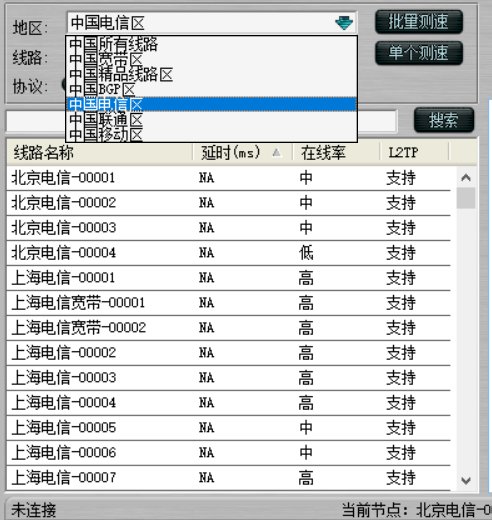This screenshot has width=492, height=520.
Task: Click the 单个测速 button
Action: (x=419, y=53)
